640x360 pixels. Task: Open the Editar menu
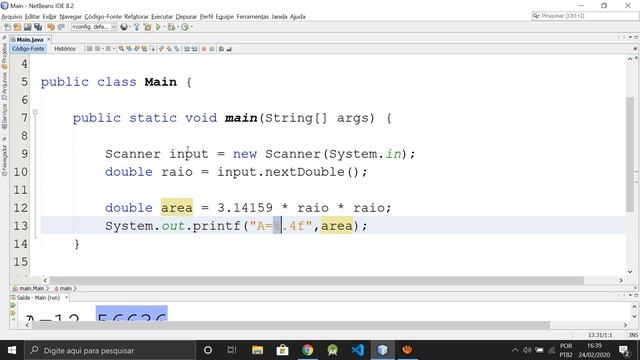pos(32,17)
